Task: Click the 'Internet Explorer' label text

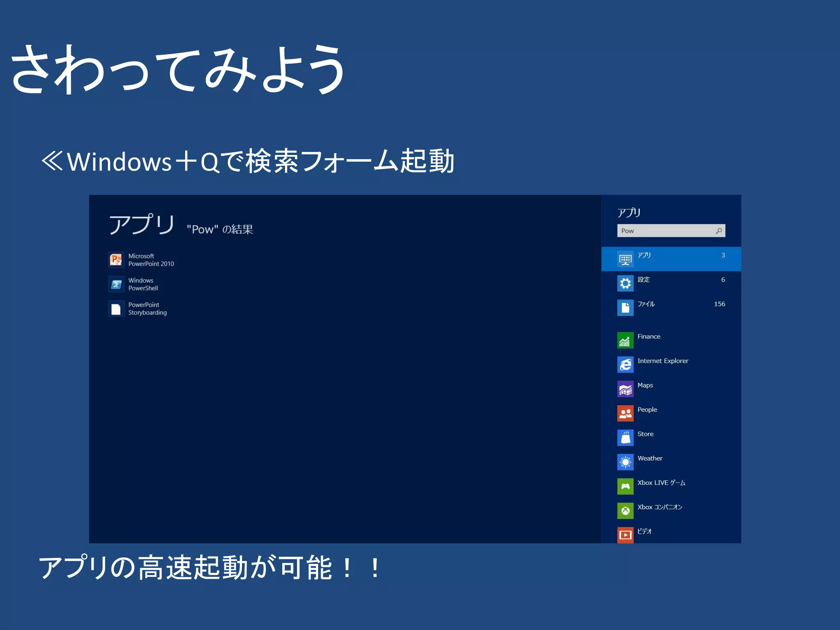Action: (663, 361)
